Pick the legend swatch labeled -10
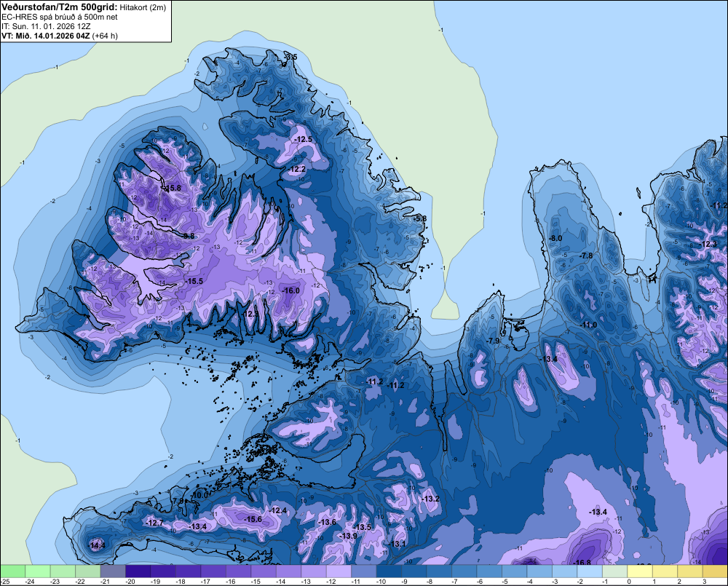This screenshot has width=728, height=586. pos(389,570)
